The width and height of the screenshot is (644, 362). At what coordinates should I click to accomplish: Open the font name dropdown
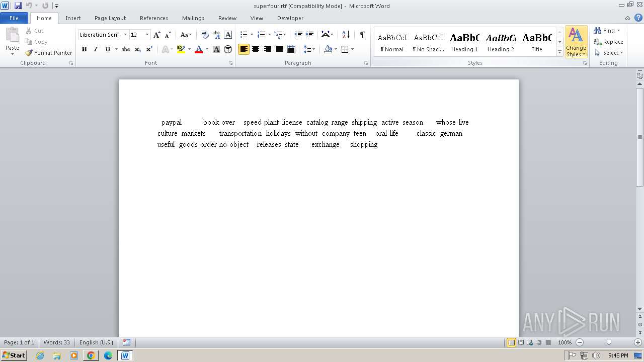click(x=125, y=35)
